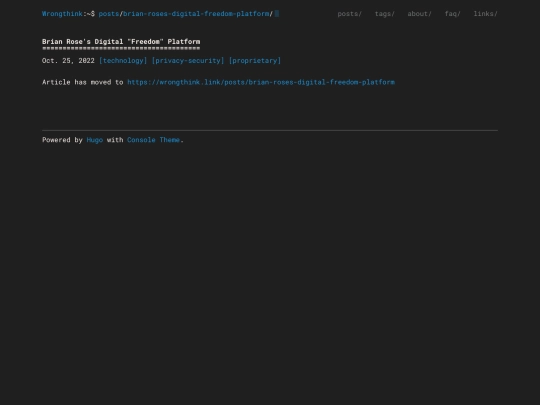Click the text 'Article has moved to'

[x=83, y=82]
